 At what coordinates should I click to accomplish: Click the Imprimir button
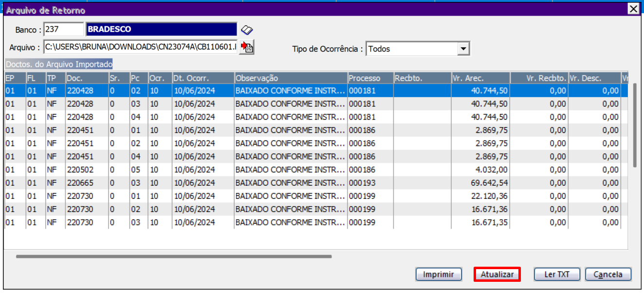(x=439, y=274)
